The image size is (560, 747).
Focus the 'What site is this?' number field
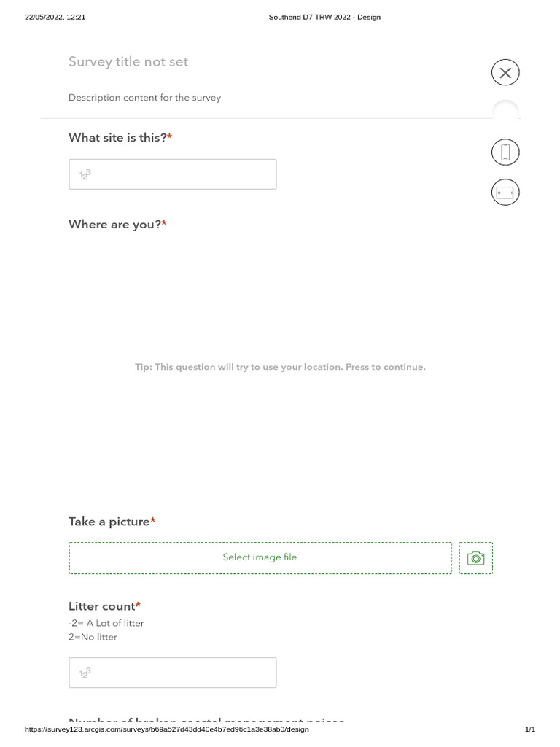[173, 174]
